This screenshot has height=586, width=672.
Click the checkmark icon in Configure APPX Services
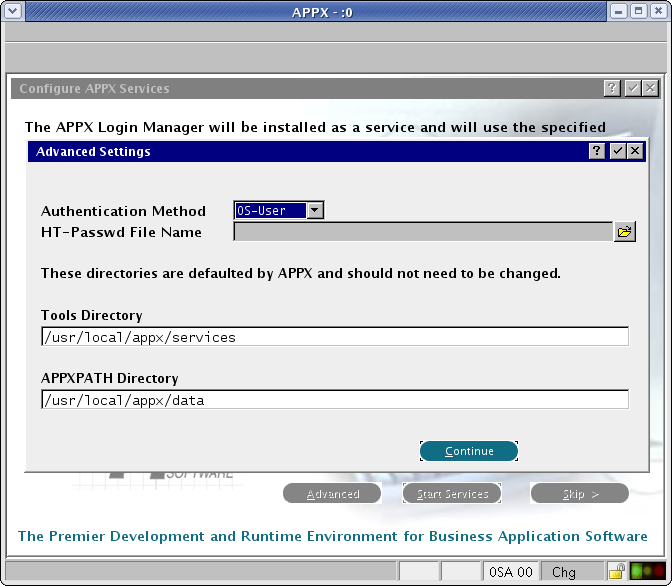click(632, 88)
